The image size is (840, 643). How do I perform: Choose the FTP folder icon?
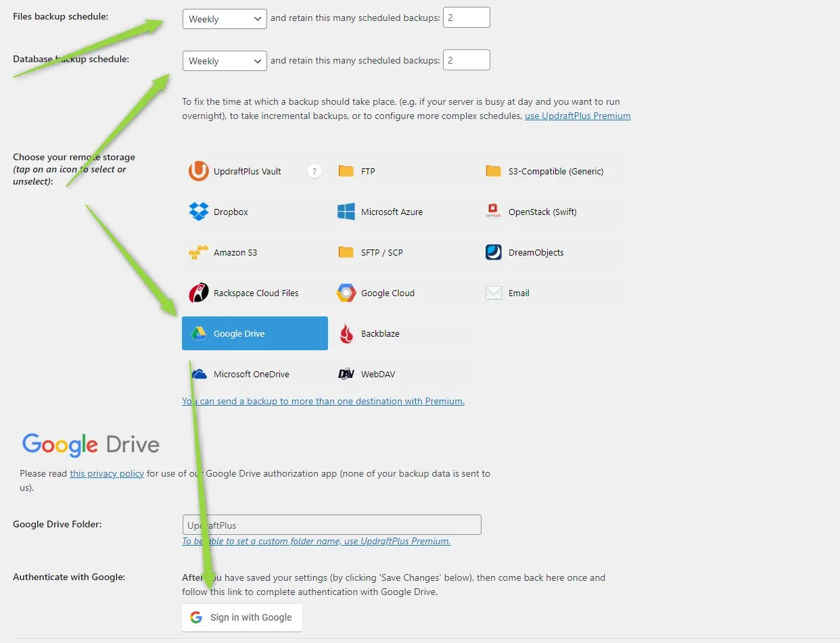click(x=346, y=171)
